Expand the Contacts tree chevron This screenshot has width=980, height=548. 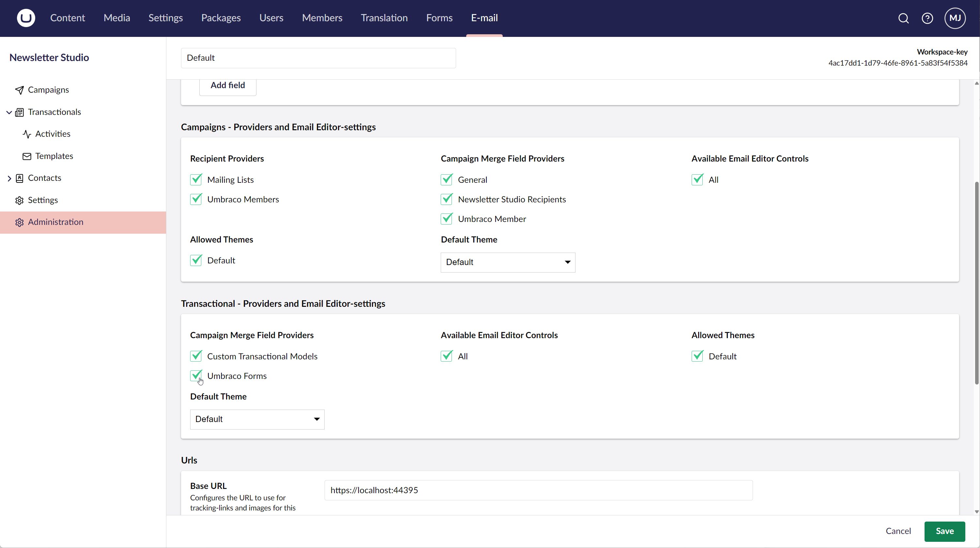9,179
